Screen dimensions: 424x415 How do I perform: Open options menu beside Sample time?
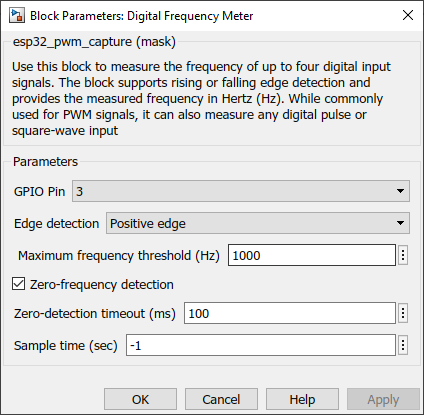[x=403, y=345]
